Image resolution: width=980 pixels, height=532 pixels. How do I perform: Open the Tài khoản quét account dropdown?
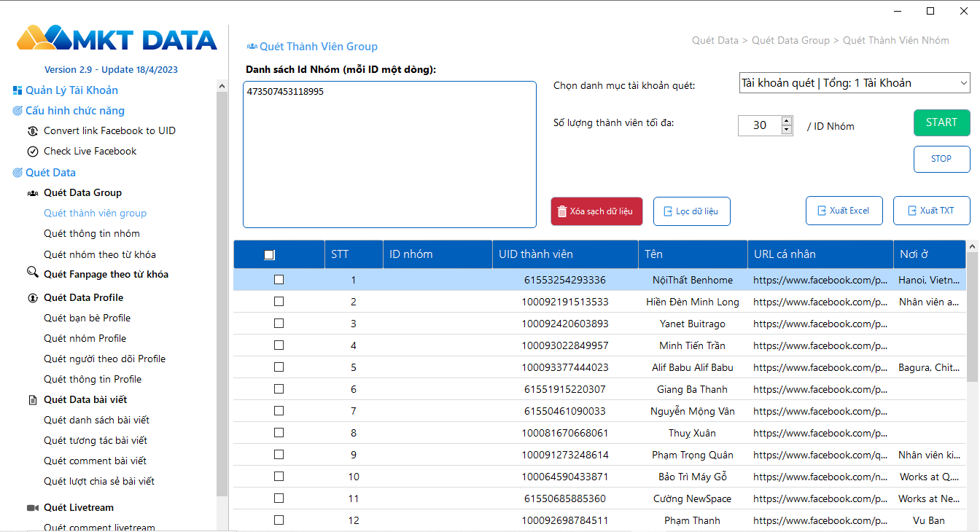click(855, 83)
